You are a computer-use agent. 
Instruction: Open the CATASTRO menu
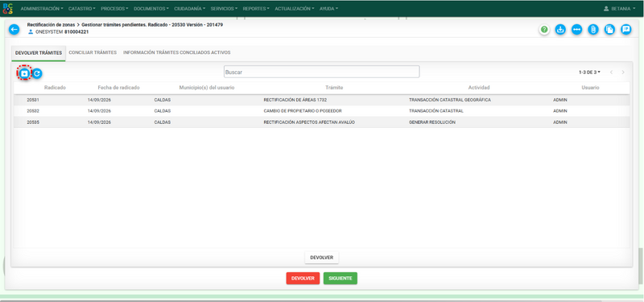(82, 9)
